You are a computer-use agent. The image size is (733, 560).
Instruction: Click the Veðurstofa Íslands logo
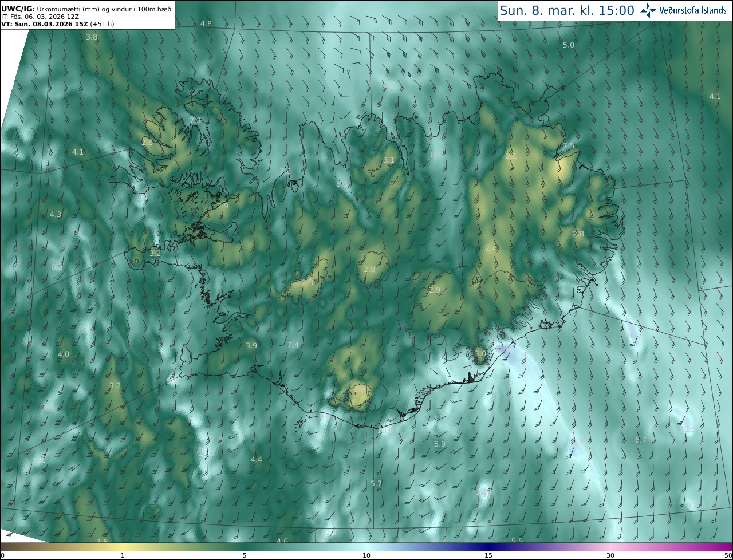pos(683,10)
